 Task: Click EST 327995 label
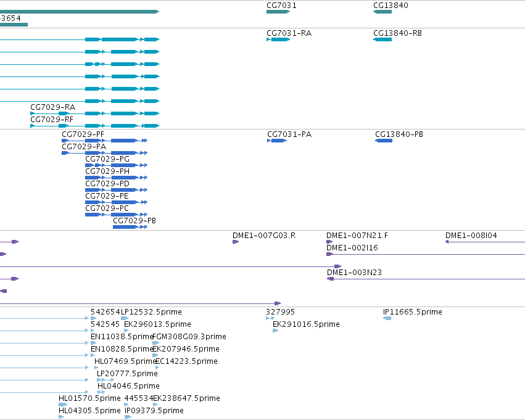[280, 312]
